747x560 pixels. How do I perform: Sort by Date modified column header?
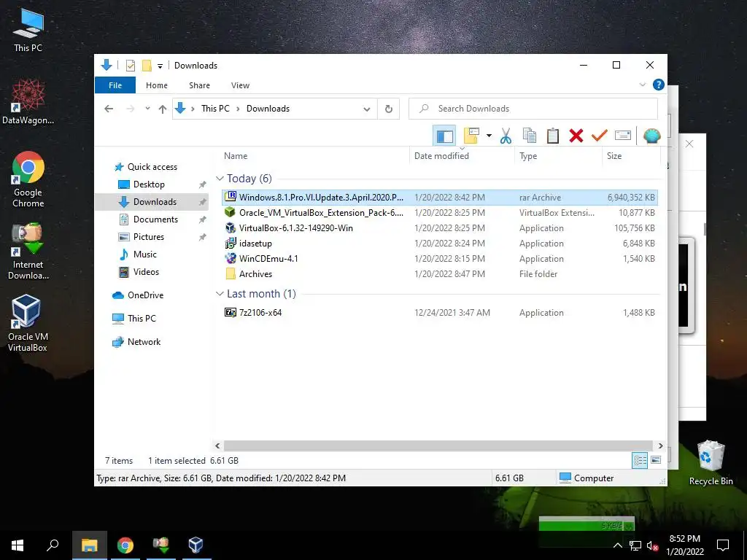[441, 156]
